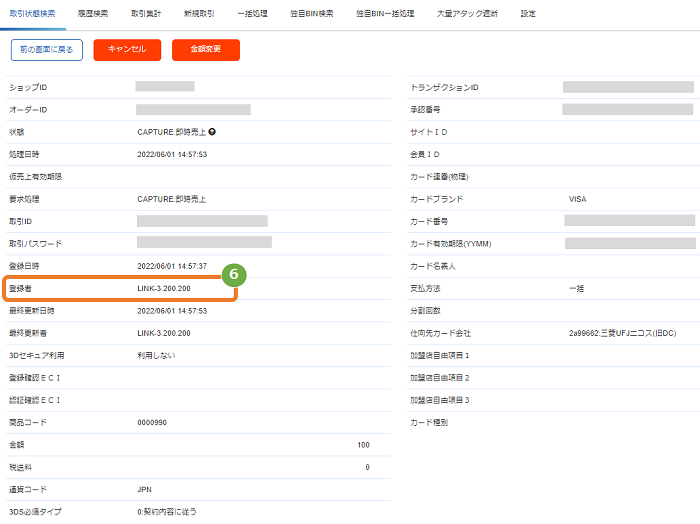Click the 登録確認ＥＣＩ label

[x=34, y=378]
